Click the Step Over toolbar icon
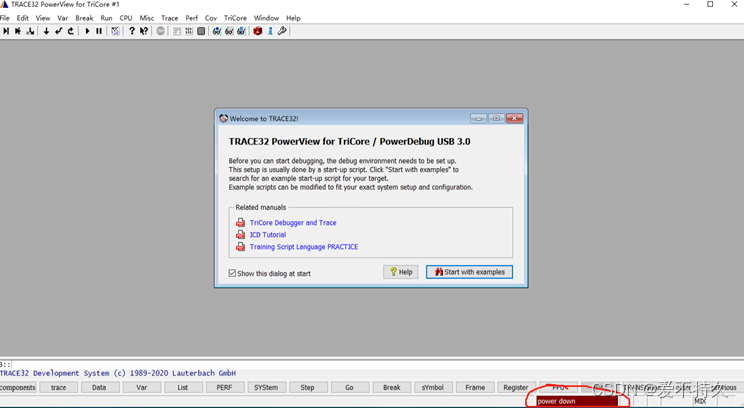Image resolution: width=744 pixels, height=408 pixels. 18,31
